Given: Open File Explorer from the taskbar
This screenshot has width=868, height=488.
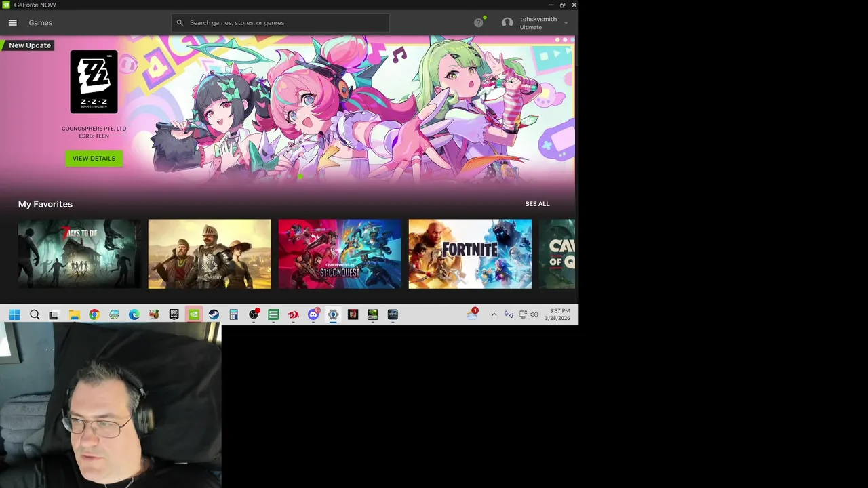Looking at the screenshot, I should tap(74, 314).
